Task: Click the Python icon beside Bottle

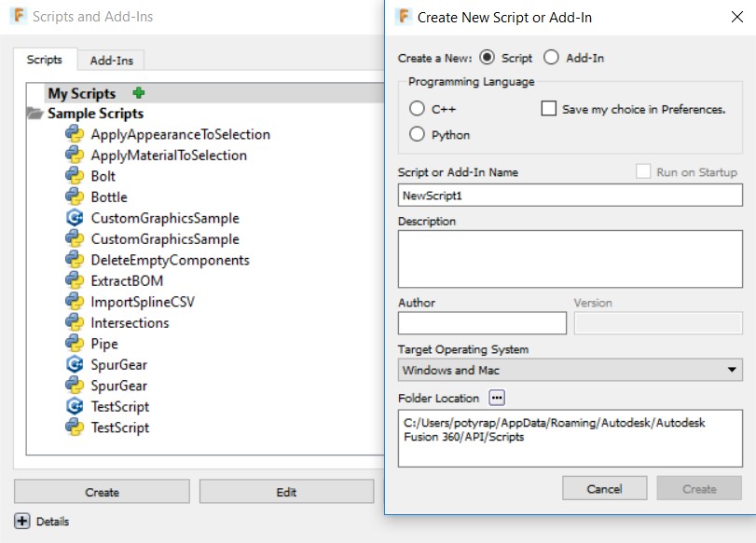Action: [75, 197]
